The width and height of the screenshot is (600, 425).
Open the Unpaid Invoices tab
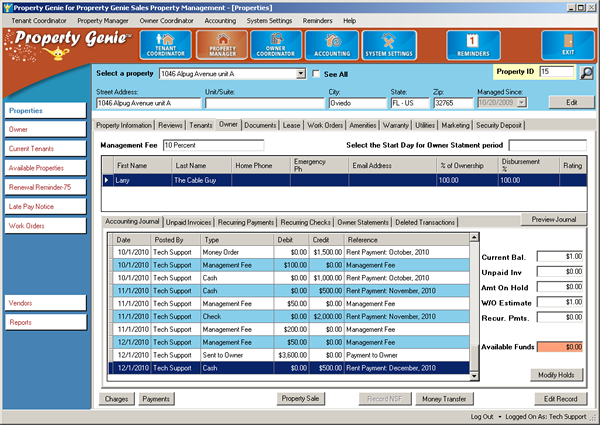[188, 222]
